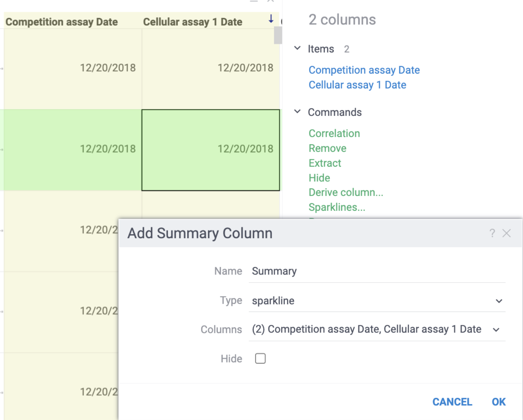Open help via the question mark icon
This screenshot has height=420, width=523.
tap(492, 233)
